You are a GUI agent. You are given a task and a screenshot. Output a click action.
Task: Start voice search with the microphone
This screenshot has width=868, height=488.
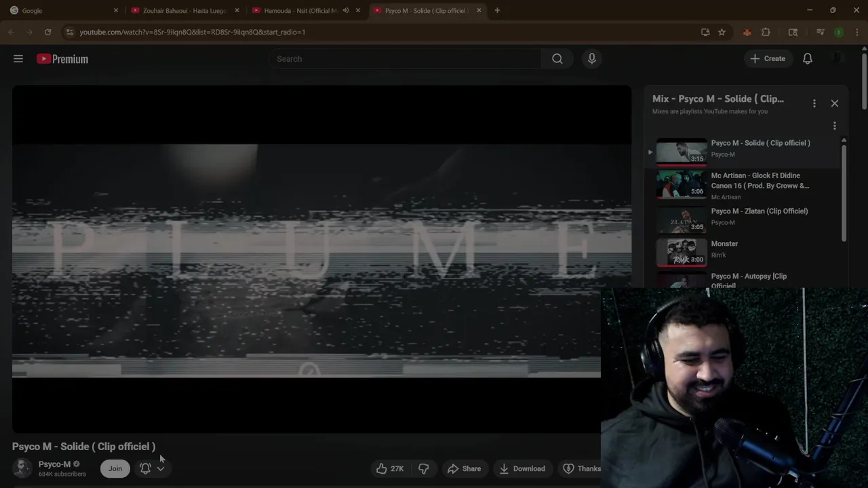pos(592,59)
